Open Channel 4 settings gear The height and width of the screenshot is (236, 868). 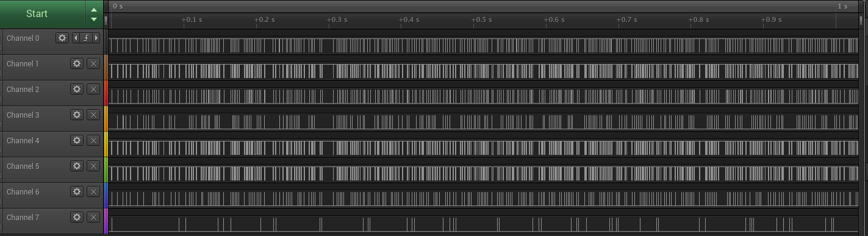click(x=77, y=140)
